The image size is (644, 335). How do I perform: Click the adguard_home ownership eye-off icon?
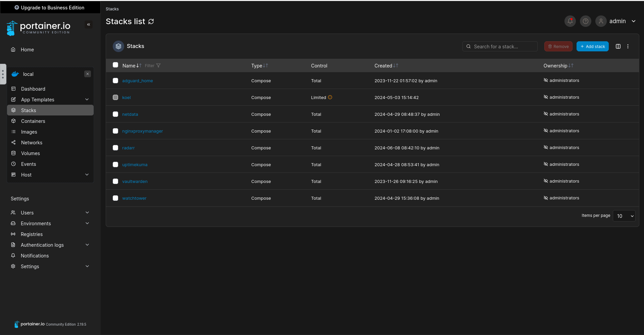(x=546, y=80)
